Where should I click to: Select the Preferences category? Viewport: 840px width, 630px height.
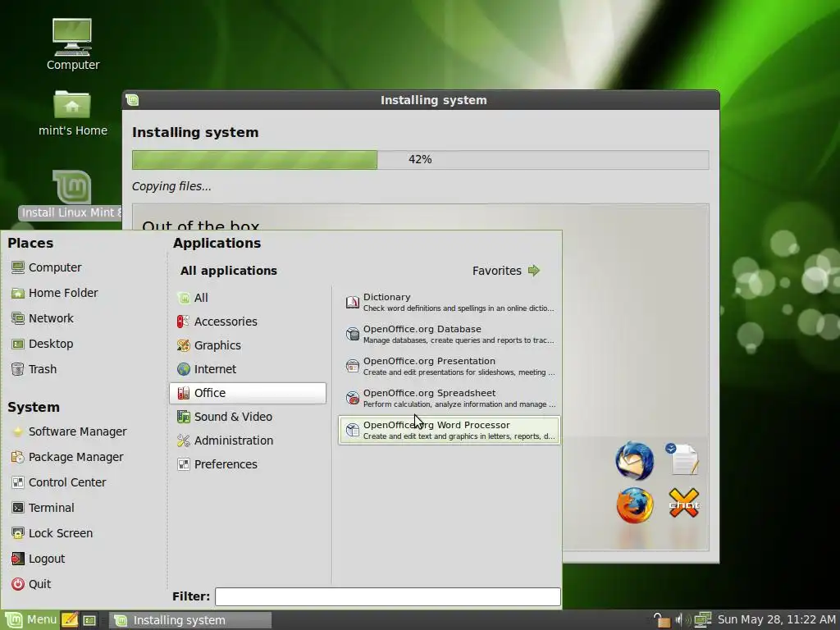[x=248, y=464]
